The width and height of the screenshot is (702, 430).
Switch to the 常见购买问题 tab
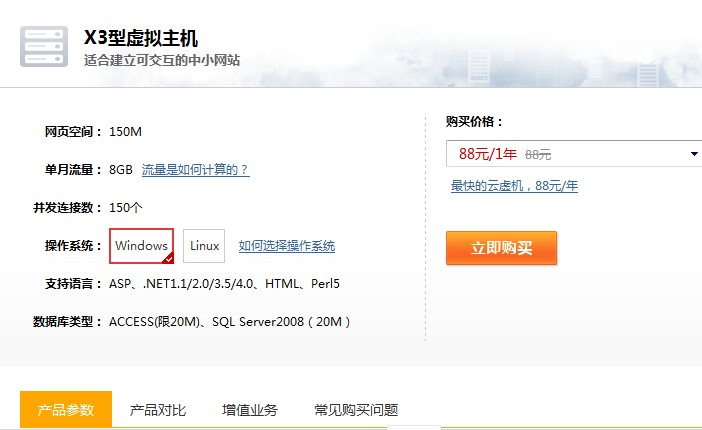356,410
